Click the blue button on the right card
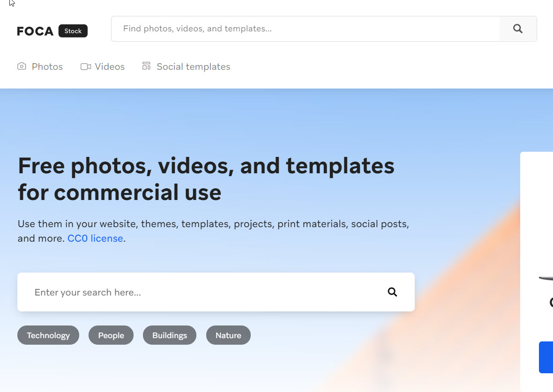553x392 pixels. [546, 357]
